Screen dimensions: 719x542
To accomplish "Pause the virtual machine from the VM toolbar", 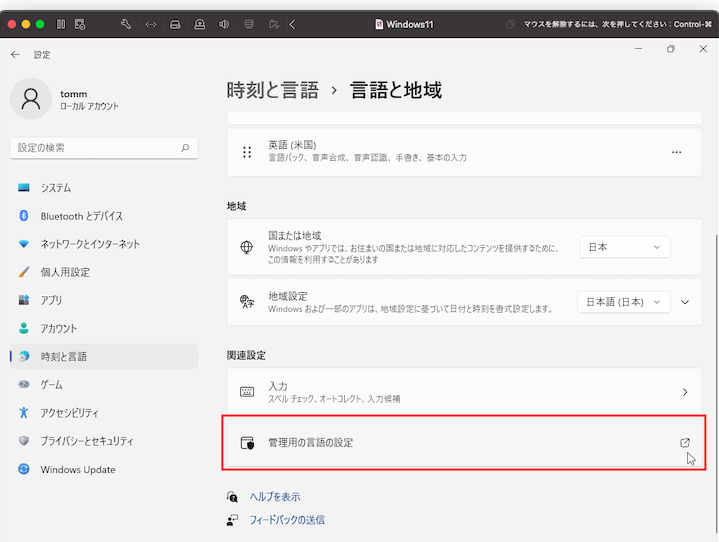I will 61,24.
